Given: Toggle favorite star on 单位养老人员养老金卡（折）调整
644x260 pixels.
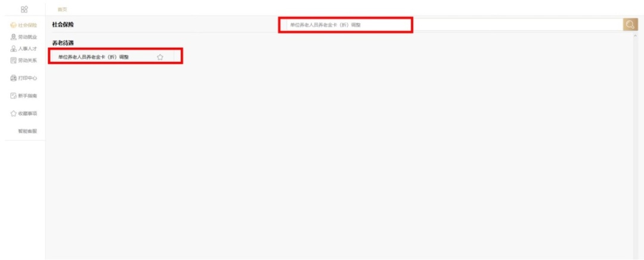Looking at the screenshot, I should 160,57.
